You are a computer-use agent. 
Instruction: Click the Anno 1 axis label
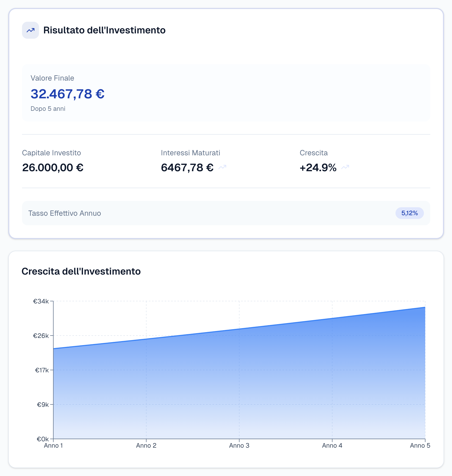(x=53, y=446)
